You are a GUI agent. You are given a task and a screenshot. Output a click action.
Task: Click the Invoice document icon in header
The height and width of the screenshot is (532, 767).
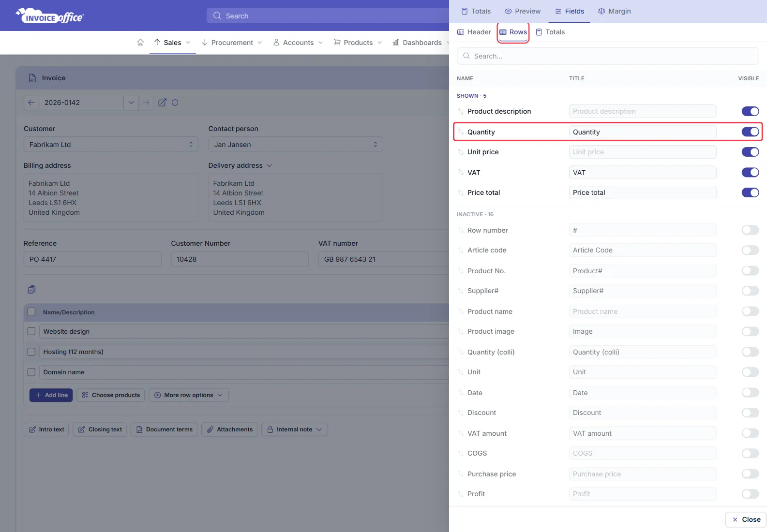click(x=32, y=78)
